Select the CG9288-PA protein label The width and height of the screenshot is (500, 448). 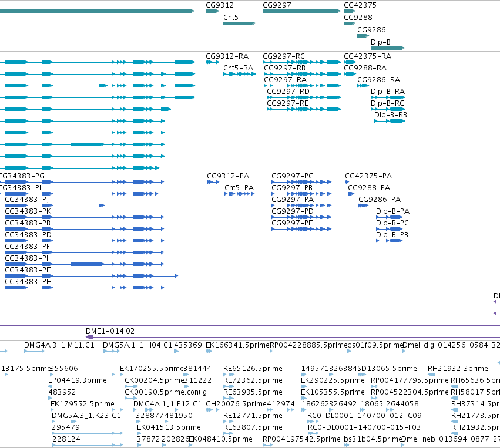click(x=369, y=188)
